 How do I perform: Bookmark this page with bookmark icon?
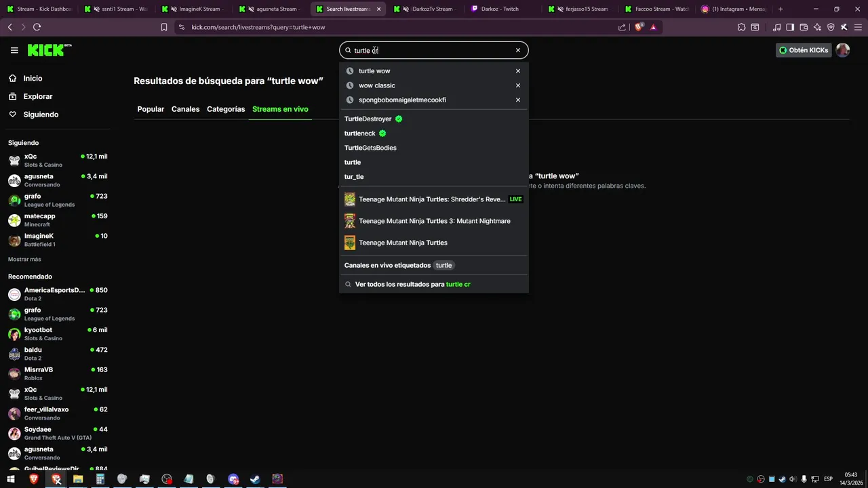(164, 27)
